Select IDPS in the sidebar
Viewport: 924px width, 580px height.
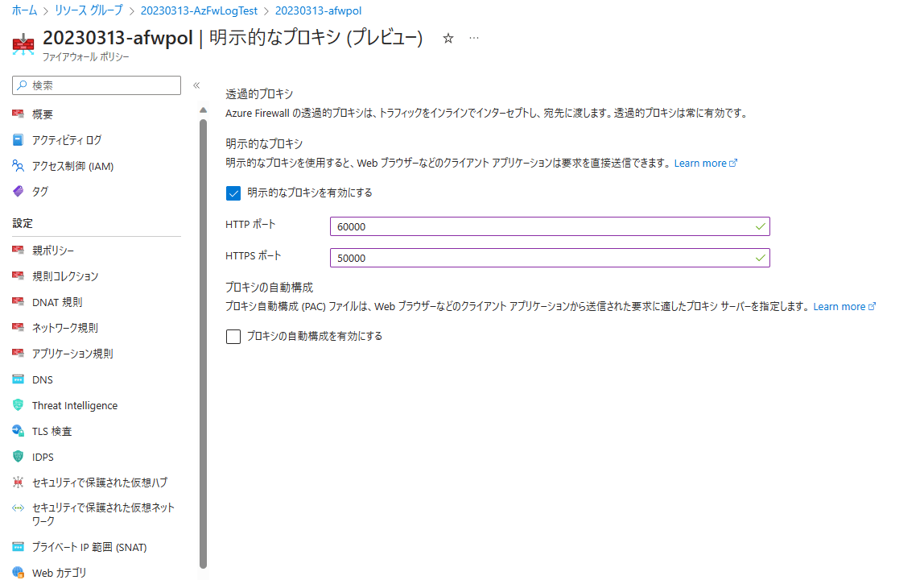43,458
